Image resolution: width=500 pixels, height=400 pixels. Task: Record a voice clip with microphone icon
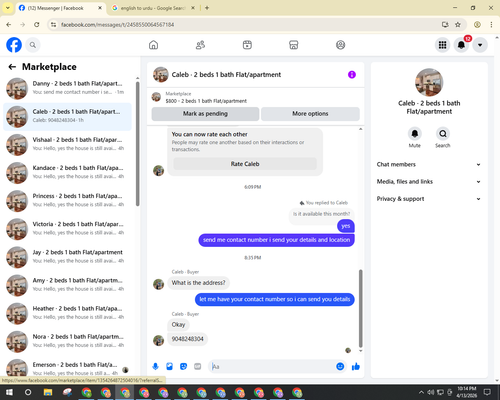(155, 367)
